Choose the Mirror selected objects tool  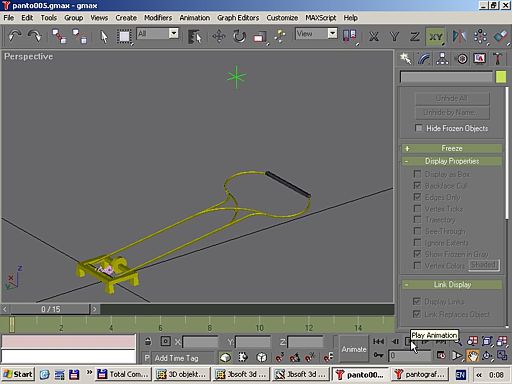459,36
